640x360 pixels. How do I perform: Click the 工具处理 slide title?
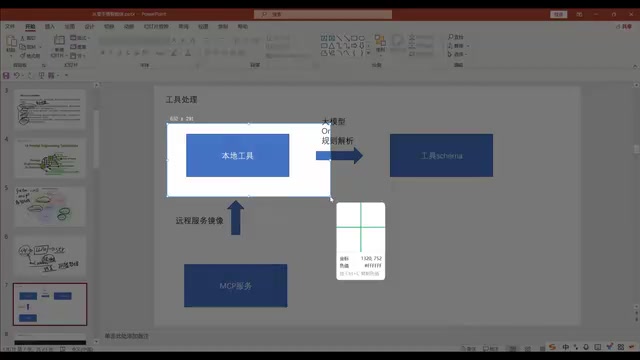[x=182, y=100]
